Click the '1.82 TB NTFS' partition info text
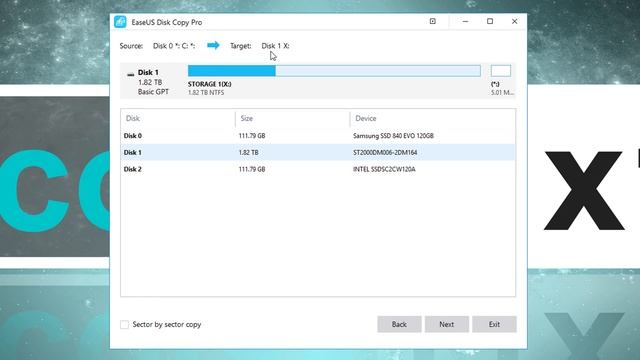Image resolution: width=640 pixels, height=360 pixels. pos(206,93)
